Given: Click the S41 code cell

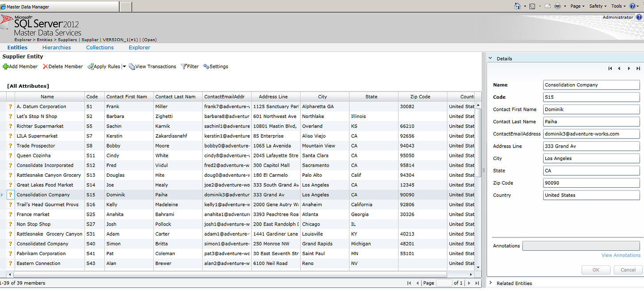Looking at the screenshot, I should coord(94,254).
